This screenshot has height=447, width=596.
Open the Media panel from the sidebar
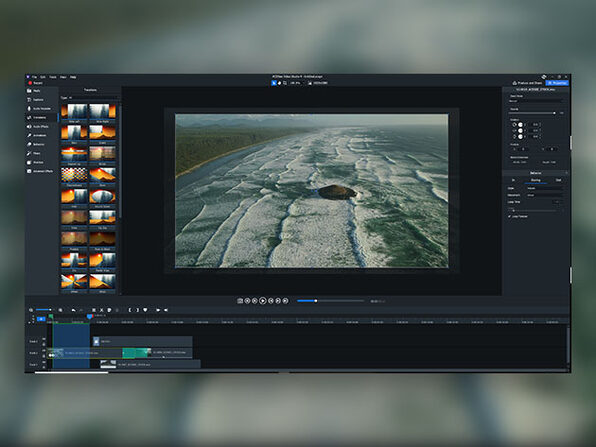(x=41, y=91)
